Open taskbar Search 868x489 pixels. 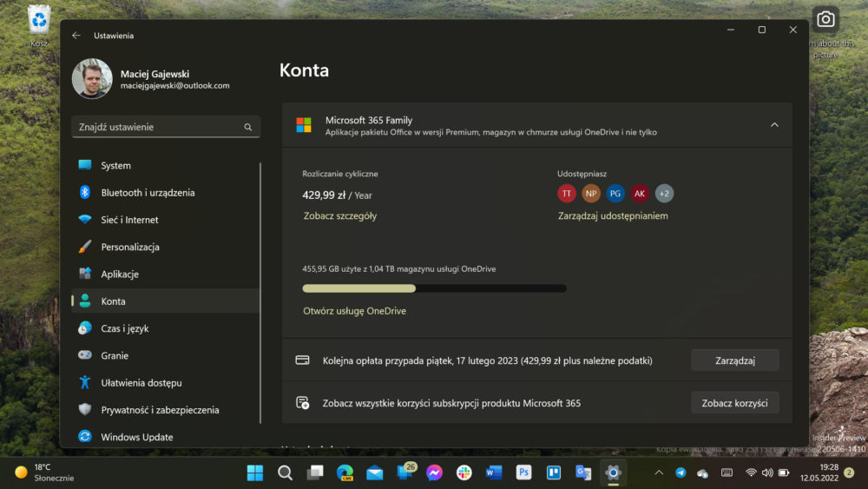285,473
